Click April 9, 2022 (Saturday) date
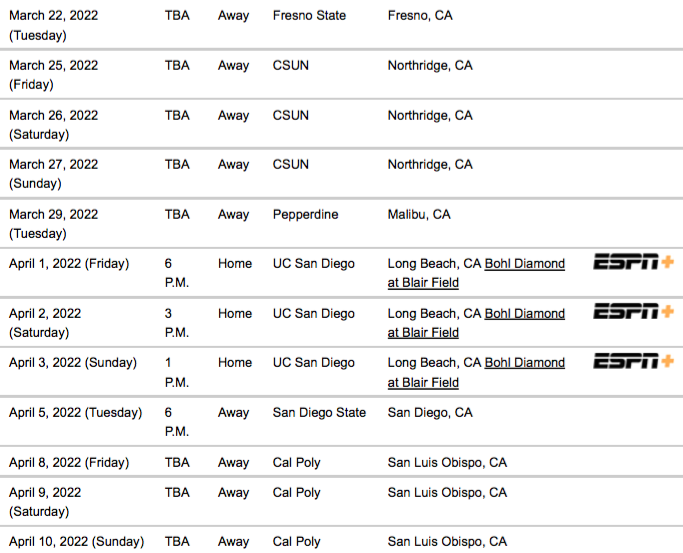 tap(45, 502)
